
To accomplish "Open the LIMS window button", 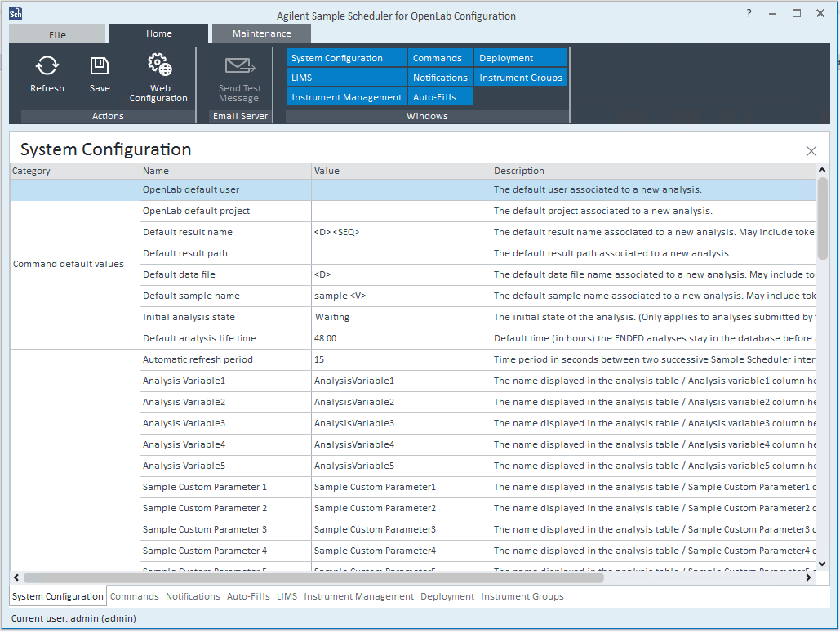I will 346,78.
